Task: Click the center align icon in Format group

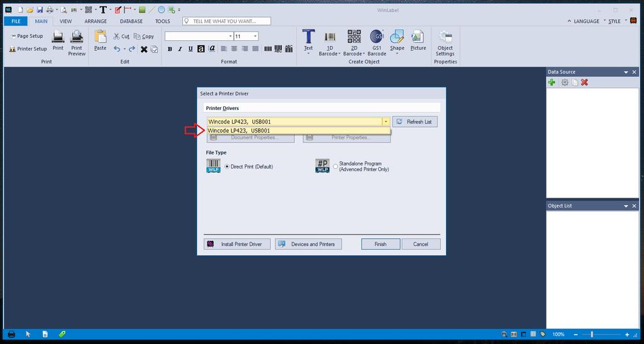Action: (234, 49)
